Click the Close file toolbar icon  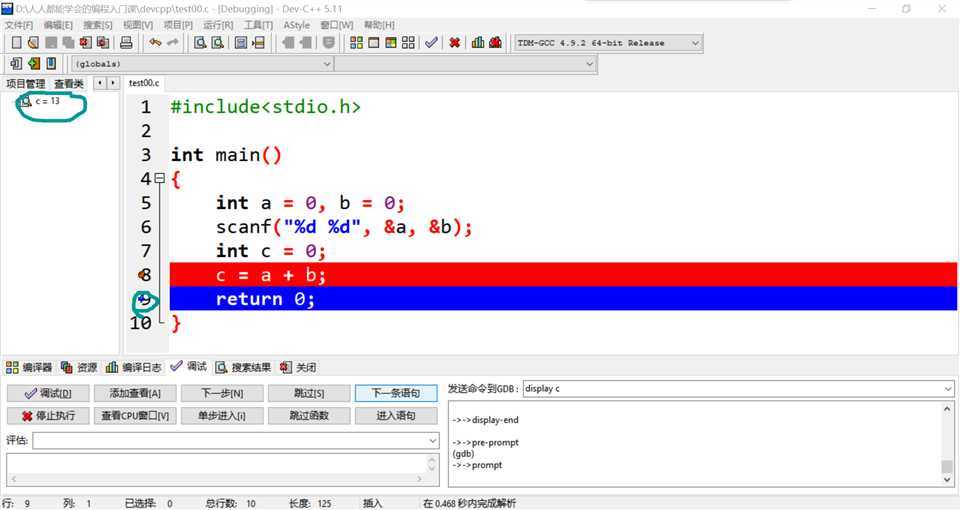coord(86,42)
